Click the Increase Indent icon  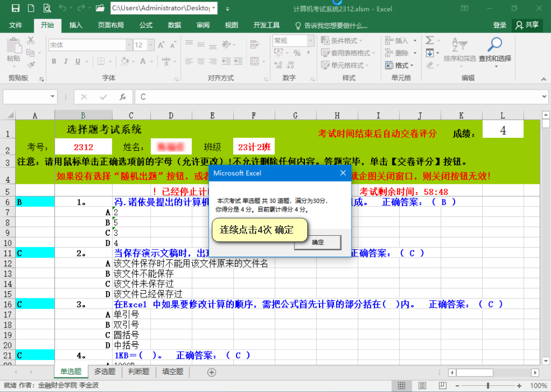tap(238, 62)
